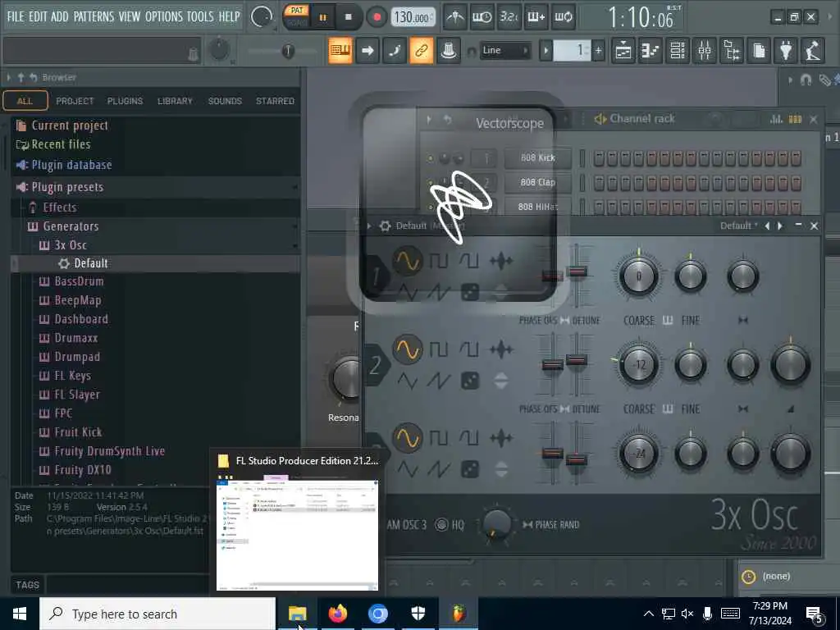Click the FL Studio taskbar icon
The width and height of the screenshot is (840, 630).
458,614
